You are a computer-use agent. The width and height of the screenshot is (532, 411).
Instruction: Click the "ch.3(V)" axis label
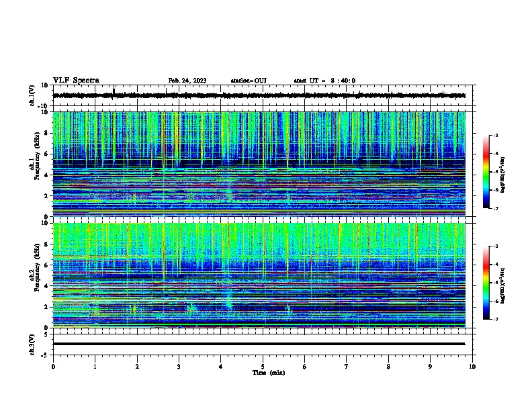pos(32,345)
